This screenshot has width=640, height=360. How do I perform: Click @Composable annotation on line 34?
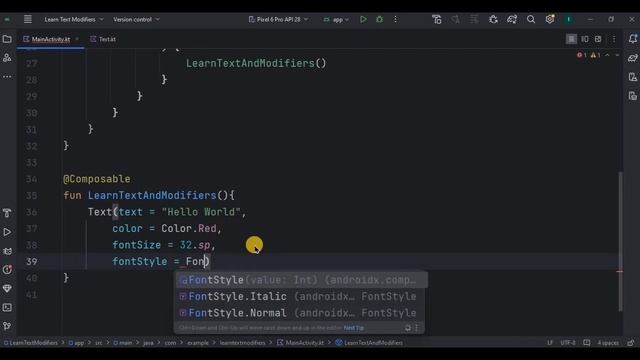[x=97, y=179]
